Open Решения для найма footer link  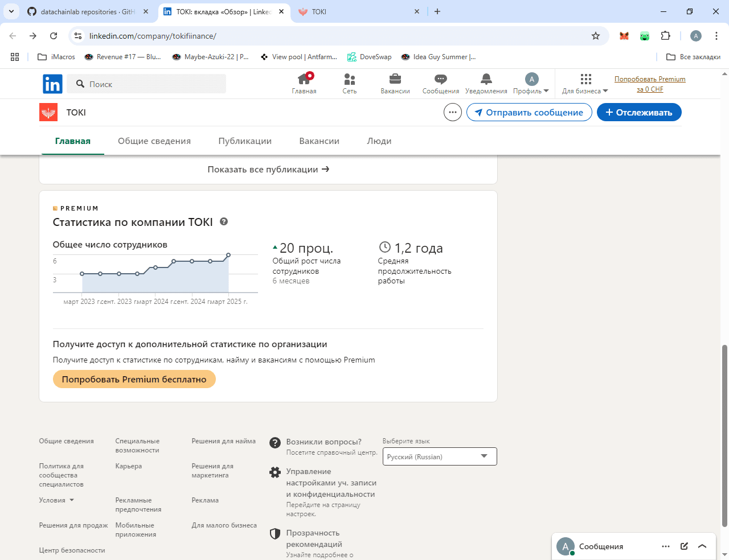click(223, 441)
